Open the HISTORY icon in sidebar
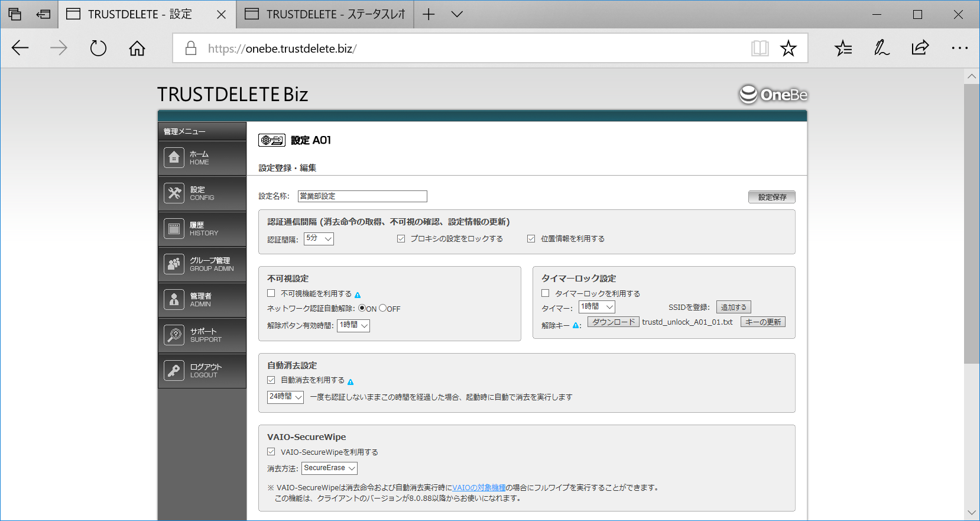The image size is (980, 521). pos(174,229)
